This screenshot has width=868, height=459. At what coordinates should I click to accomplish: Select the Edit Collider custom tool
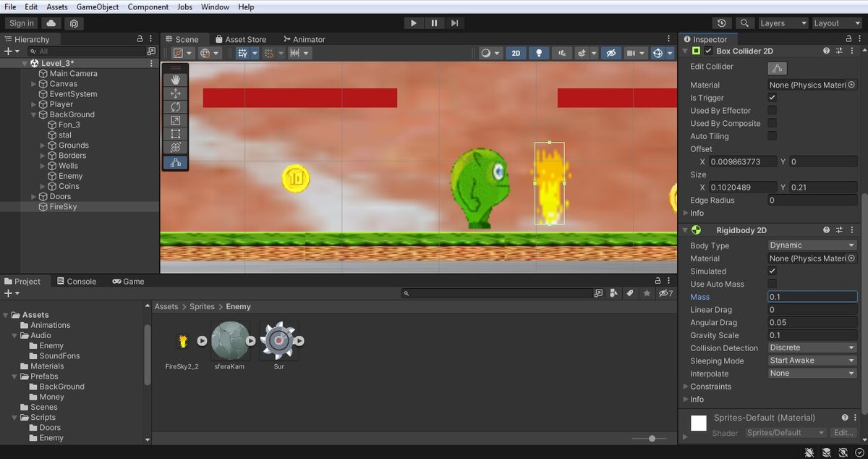click(x=175, y=162)
